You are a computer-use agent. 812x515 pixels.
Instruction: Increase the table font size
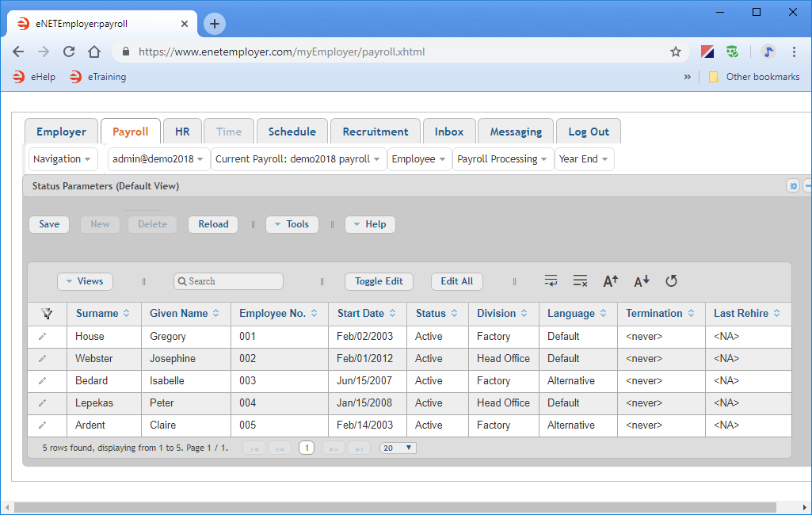click(x=610, y=281)
